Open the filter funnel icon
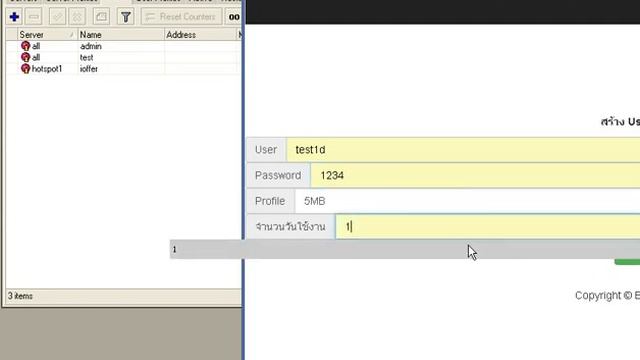Screen dimensions: 640x360 pyautogui.click(x=125, y=17)
